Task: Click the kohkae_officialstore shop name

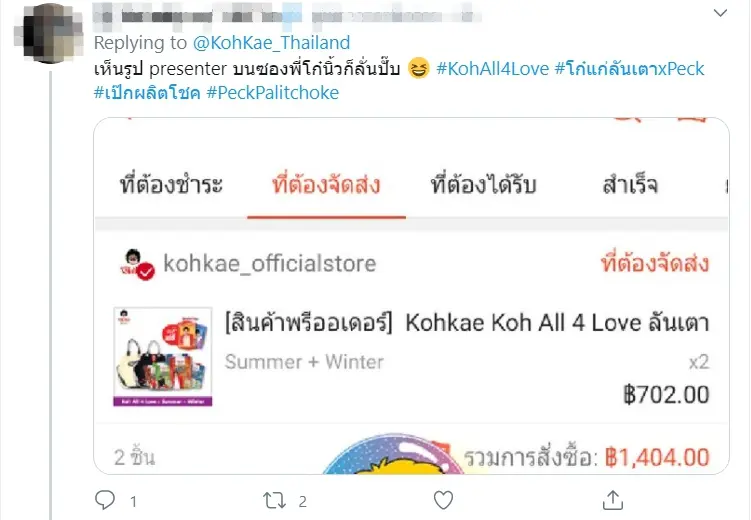Action: click(270, 263)
